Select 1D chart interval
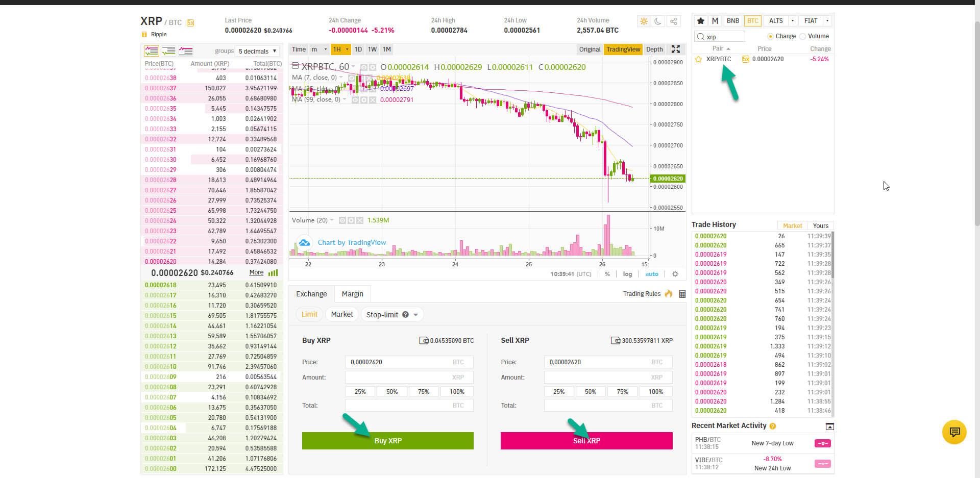Screen dimensions: 980x478 [x=358, y=49]
